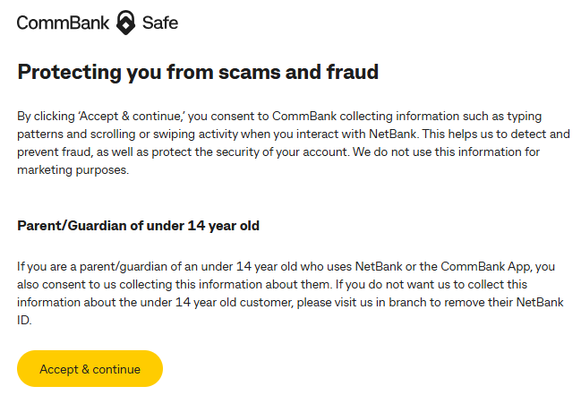Viewport: 581px width, 397px height.
Task: Click the words 'marketing purposes' in paragraph
Action: click(73, 170)
